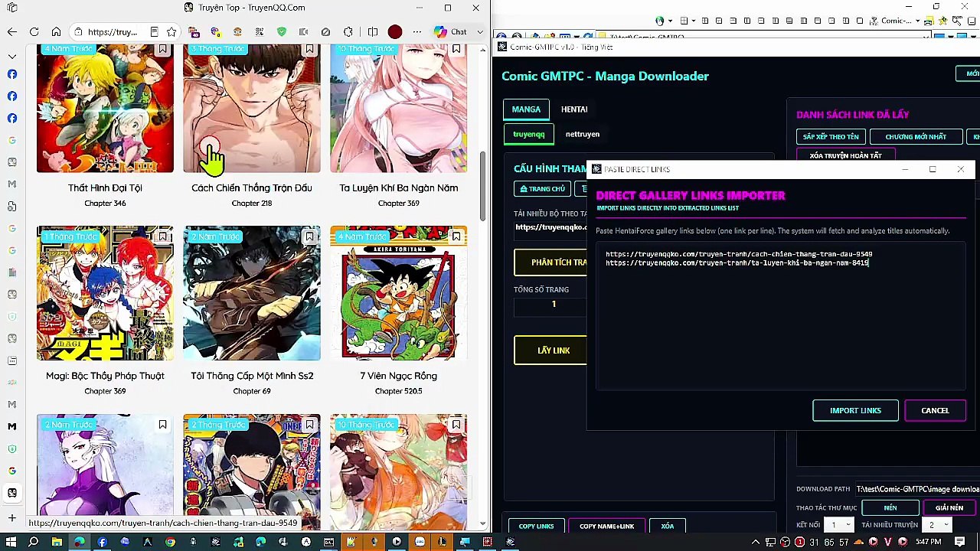The image size is (980, 551).
Task: Open the Thất Hình Đại Tội title link
Action: [105, 187]
